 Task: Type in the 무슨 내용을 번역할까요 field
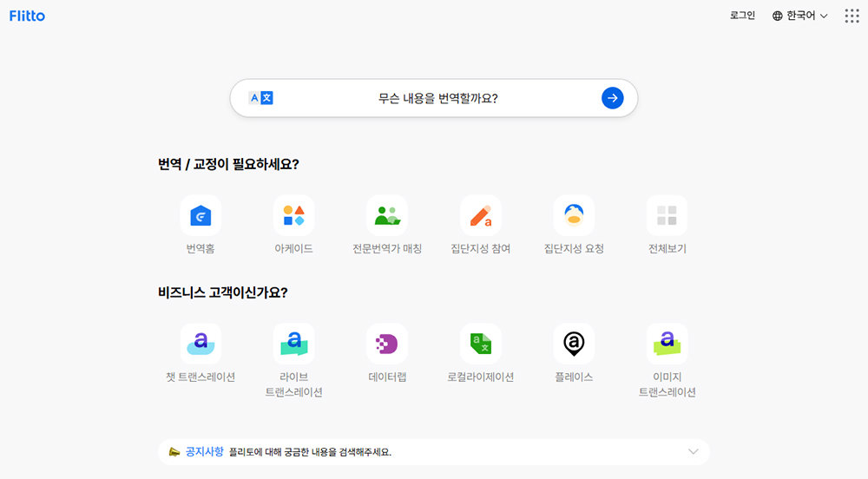point(437,98)
